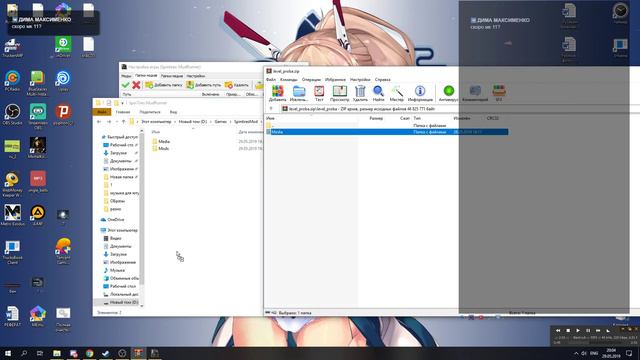This screenshot has width=640, height=360.
Task: Open the AIMP desktop shortcut
Action: point(38,216)
